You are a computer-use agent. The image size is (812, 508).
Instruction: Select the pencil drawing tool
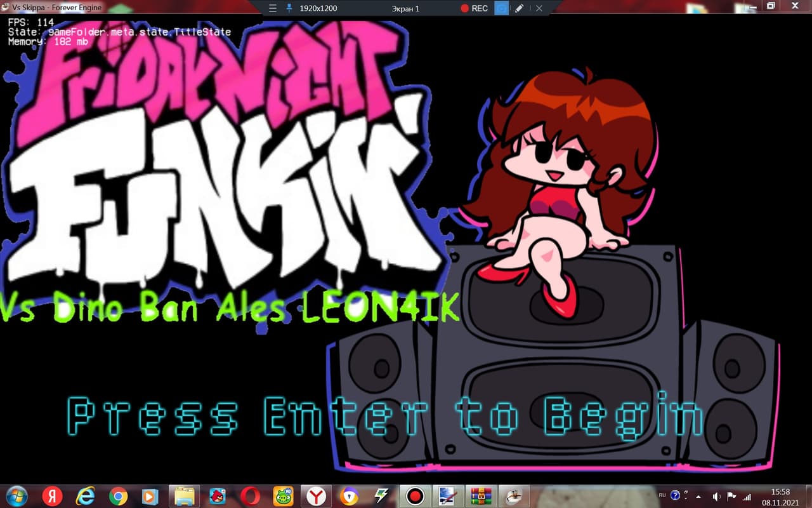pos(519,8)
